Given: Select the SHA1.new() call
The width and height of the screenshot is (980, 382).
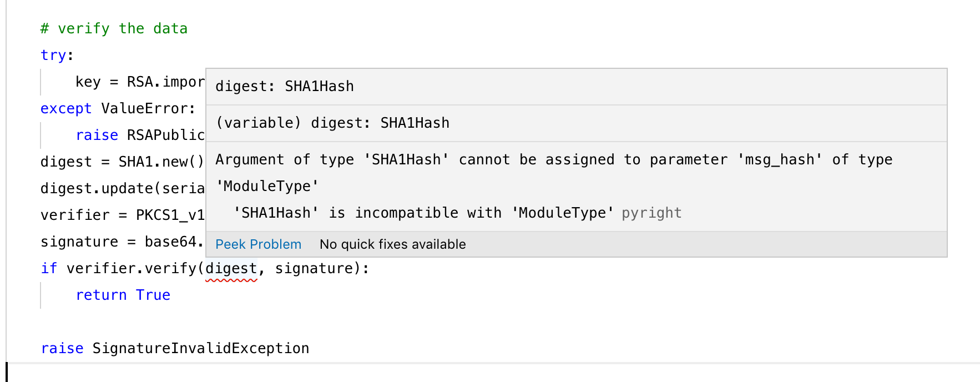Looking at the screenshot, I should pyautogui.click(x=155, y=162).
